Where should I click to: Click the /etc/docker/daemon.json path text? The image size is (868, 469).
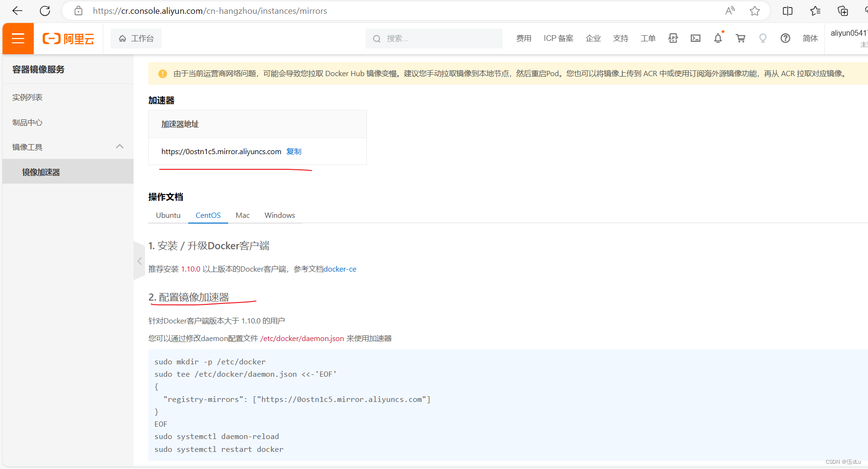(302, 339)
